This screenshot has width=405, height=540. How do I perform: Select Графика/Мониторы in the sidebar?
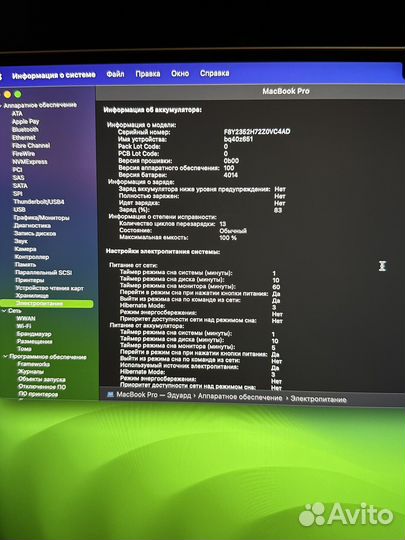[41, 218]
